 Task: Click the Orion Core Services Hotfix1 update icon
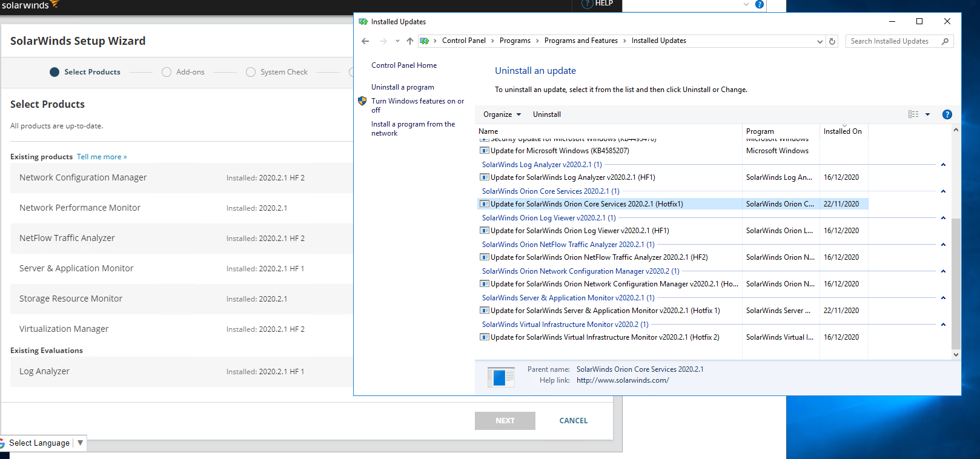(x=485, y=204)
